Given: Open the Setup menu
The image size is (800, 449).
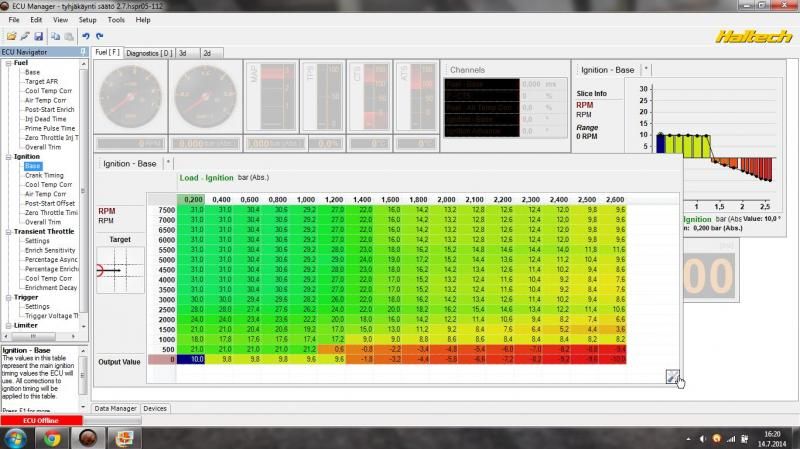Looking at the screenshot, I should pyautogui.click(x=88, y=19).
